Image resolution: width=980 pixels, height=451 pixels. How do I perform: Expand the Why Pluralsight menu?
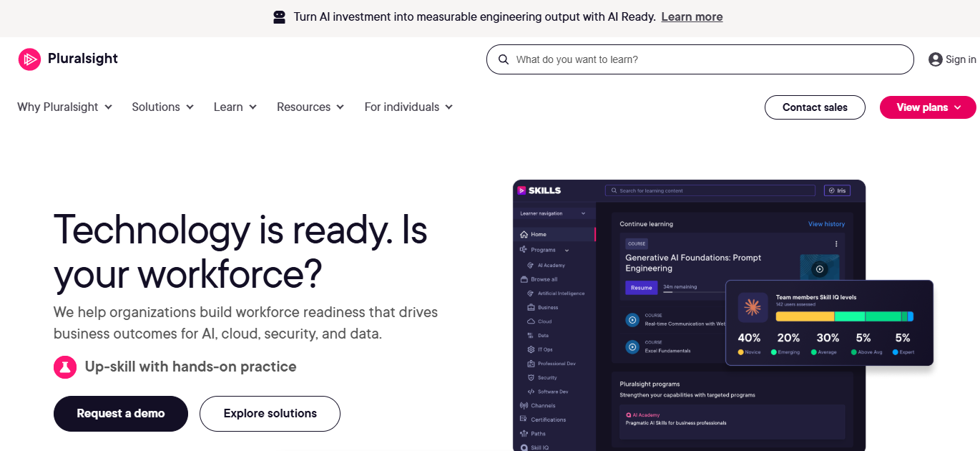pos(65,107)
